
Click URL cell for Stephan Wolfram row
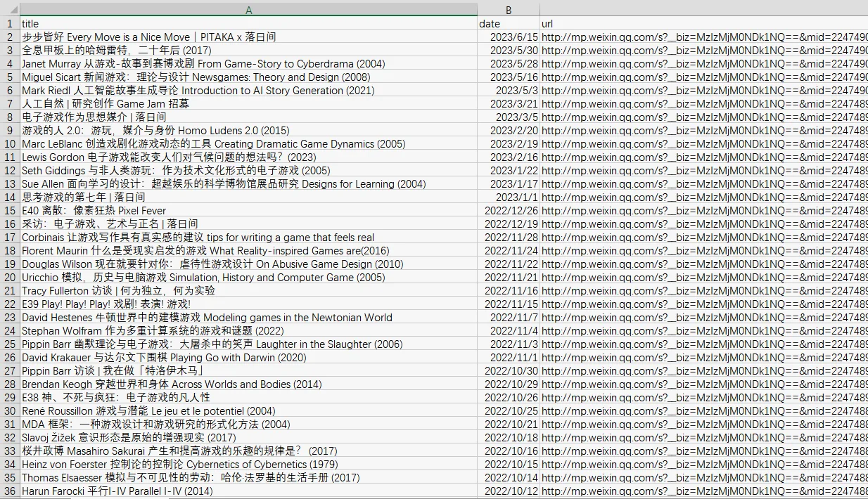(x=704, y=330)
